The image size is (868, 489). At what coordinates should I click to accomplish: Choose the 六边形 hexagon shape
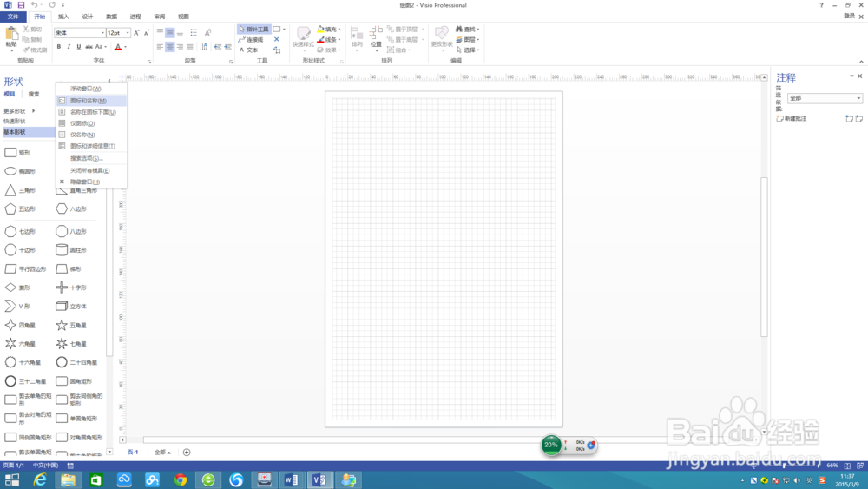coord(71,208)
